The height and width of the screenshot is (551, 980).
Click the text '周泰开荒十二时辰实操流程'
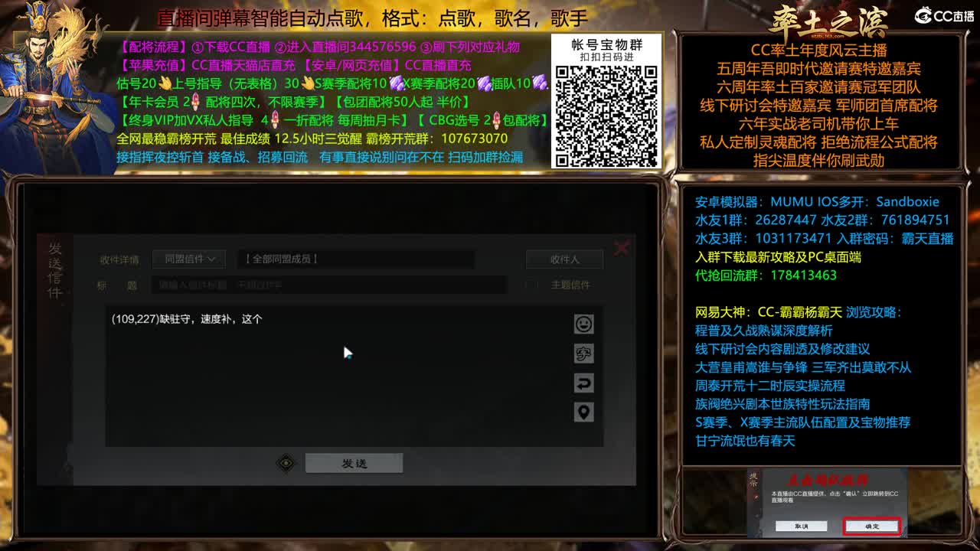769,386
